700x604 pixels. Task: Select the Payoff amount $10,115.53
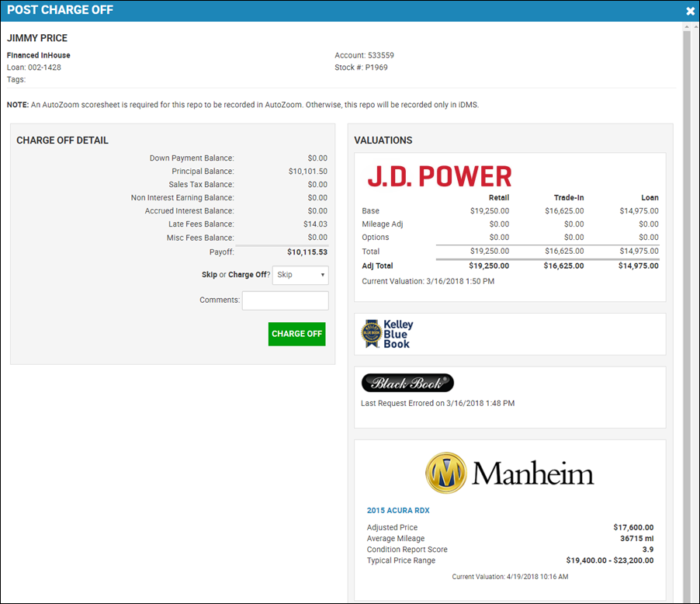[x=307, y=252]
